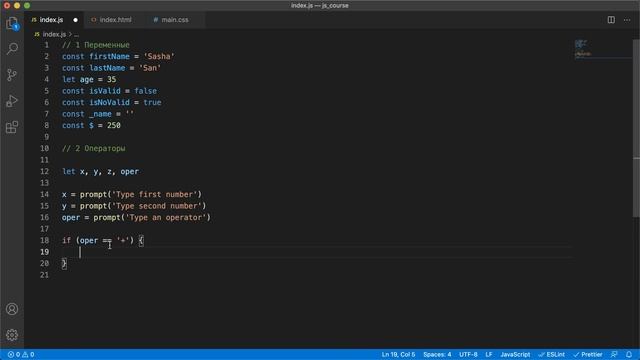Click the true keyword on line 6
This screenshot has height=360, width=640.
pyautogui.click(x=152, y=102)
